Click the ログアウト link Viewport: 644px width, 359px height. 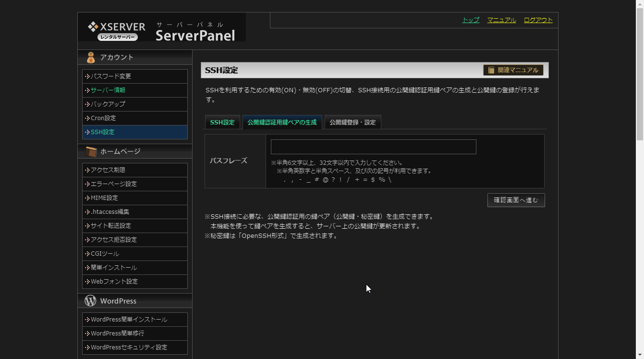coord(538,20)
